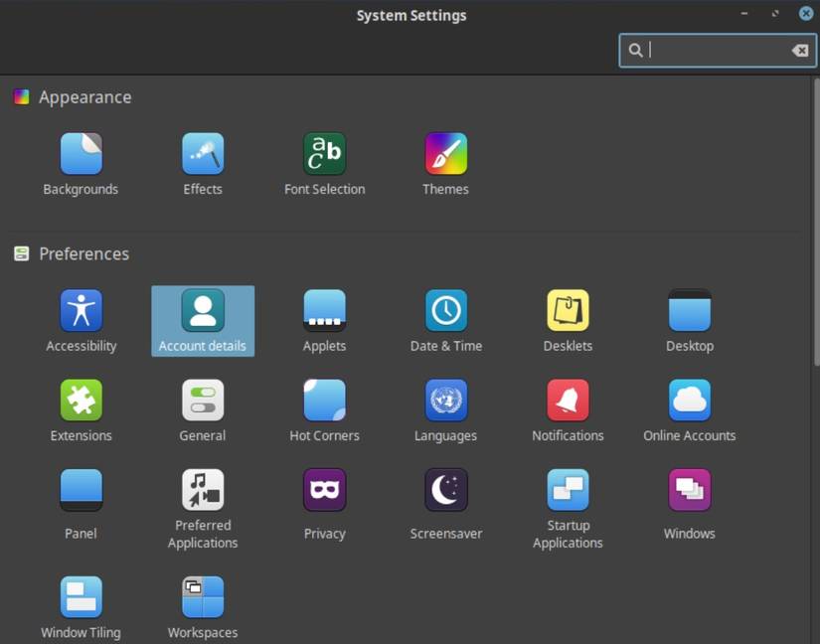Open Languages settings icon
The image size is (820, 644).
446,401
